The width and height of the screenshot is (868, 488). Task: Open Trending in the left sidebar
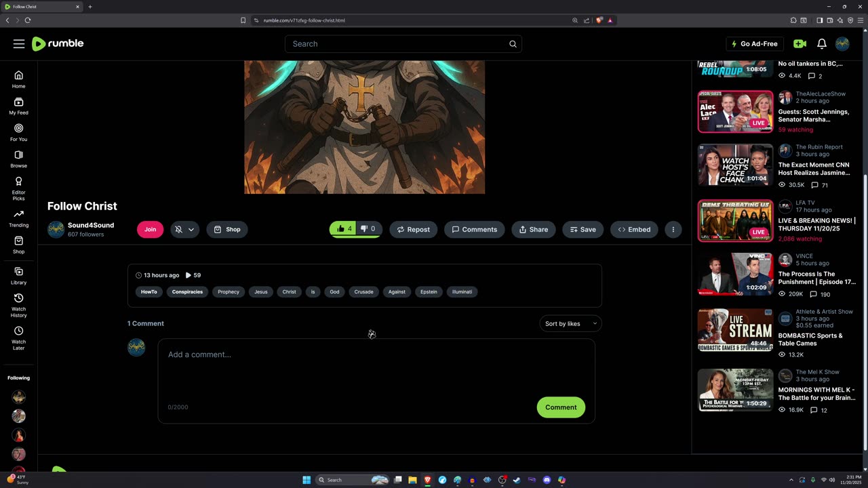pos(18,218)
